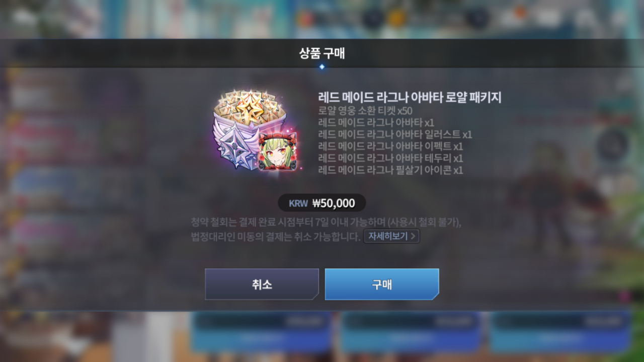This screenshot has width=644, height=362.
Task: Click the 청약 철회 refund notice text
Action: coord(326,222)
